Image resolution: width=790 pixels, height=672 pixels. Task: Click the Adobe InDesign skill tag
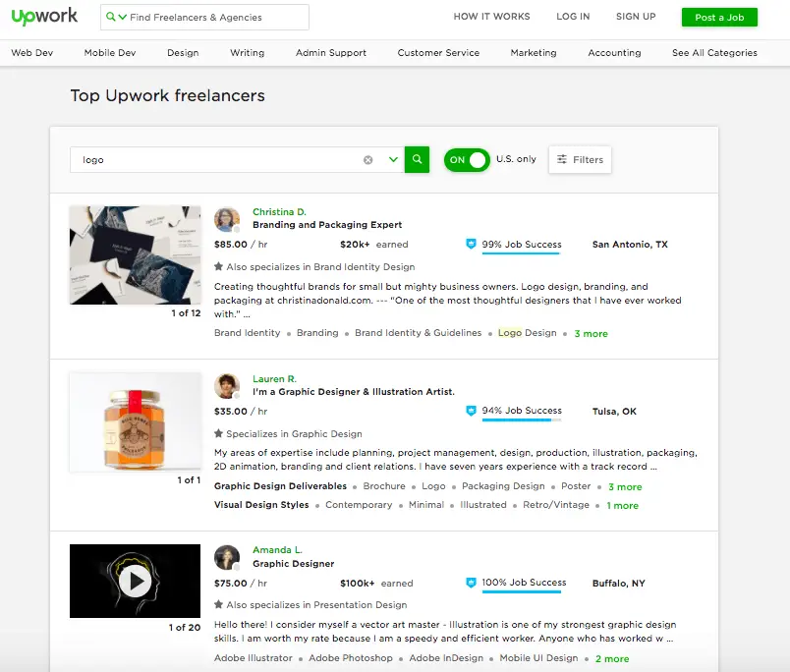tap(446, 658)
